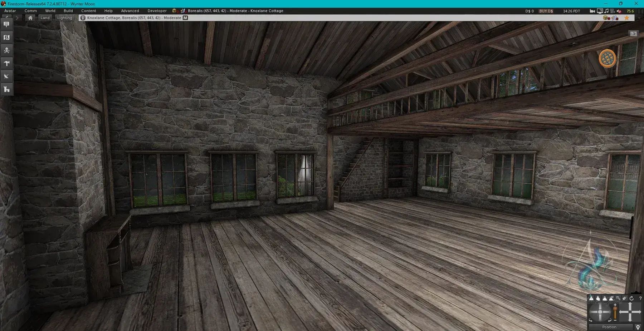Open the forward navigation chevron
The image size is (644, 331).
17,18
